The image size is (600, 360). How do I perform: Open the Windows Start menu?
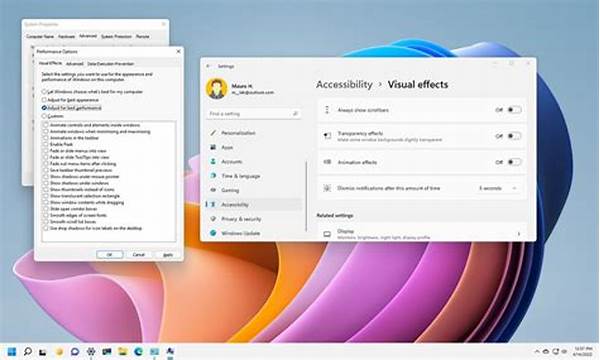click(12, 351)
